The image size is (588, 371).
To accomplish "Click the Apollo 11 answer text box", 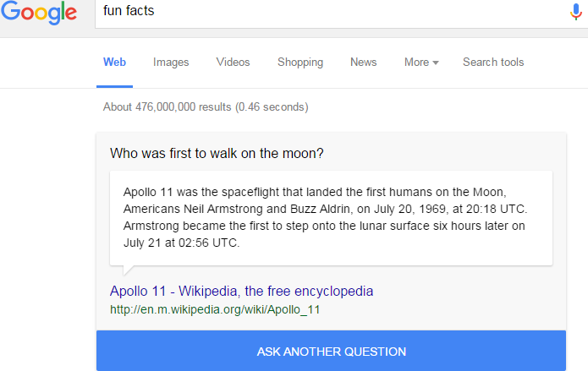I will (331, 218).
